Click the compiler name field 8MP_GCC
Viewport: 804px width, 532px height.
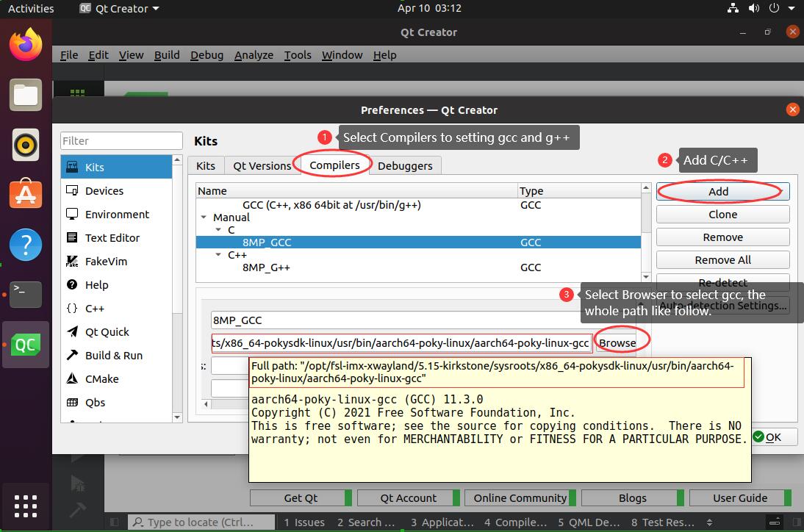(398, 320)
